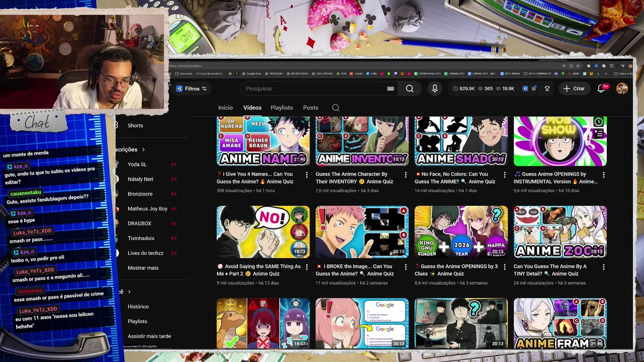Play the ANIME INVENTORY thumbnail video

coord(362,141)
